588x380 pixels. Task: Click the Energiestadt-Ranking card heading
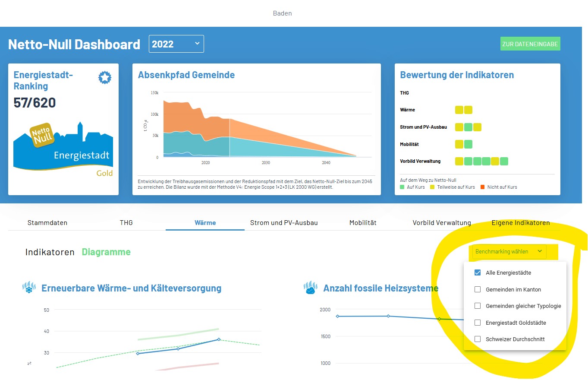pyautogui.click(x=44, y=80)
